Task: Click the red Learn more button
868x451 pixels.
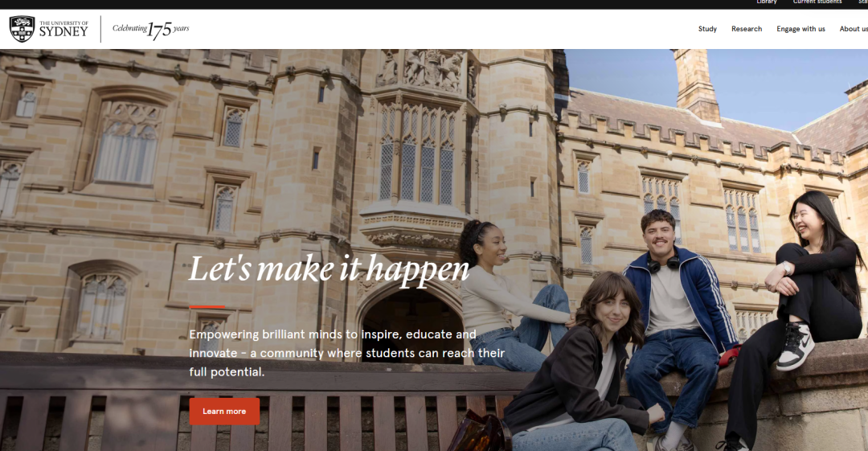Action: 224,411
